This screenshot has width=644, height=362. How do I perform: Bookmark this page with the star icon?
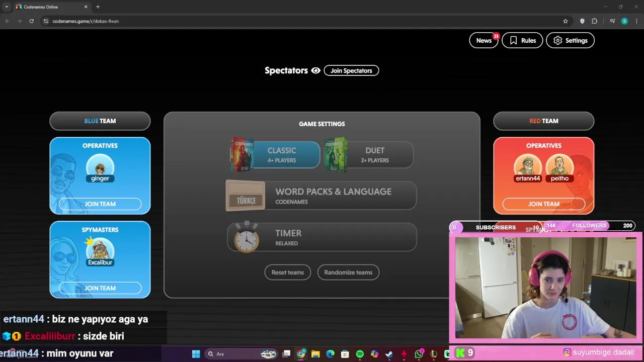click(566, 21)
